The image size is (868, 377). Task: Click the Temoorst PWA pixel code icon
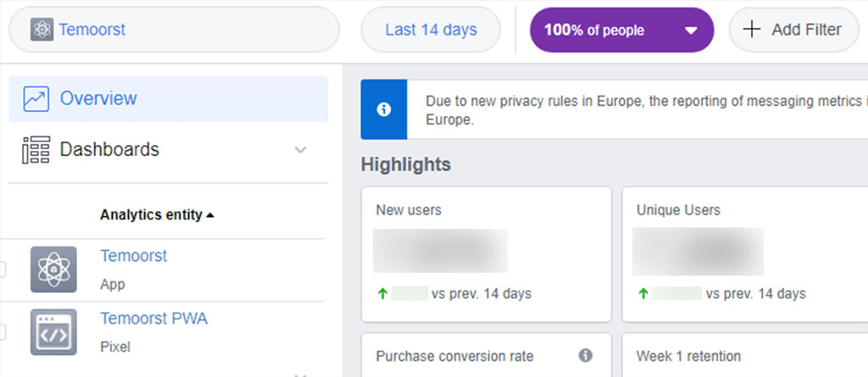click(53, 332)
